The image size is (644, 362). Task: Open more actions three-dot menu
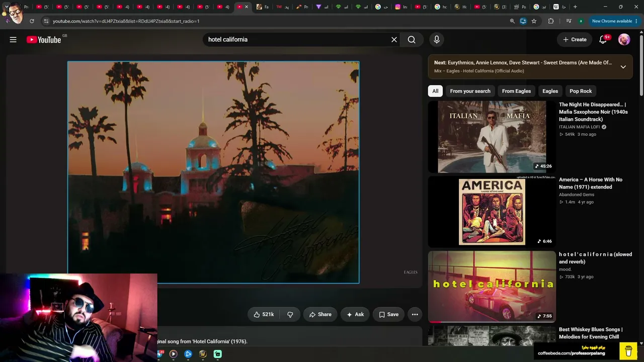tap(415, 314)
